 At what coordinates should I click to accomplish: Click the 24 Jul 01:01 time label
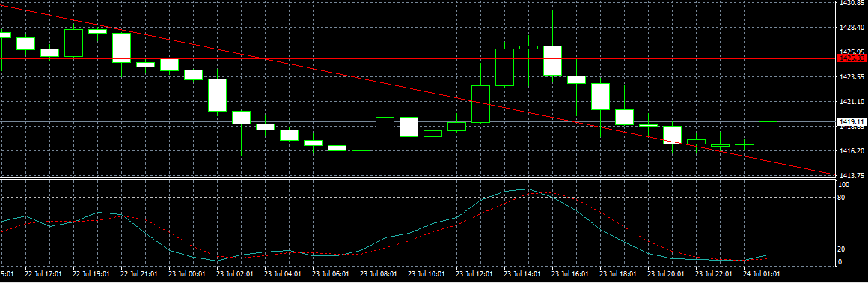(762, 273)
